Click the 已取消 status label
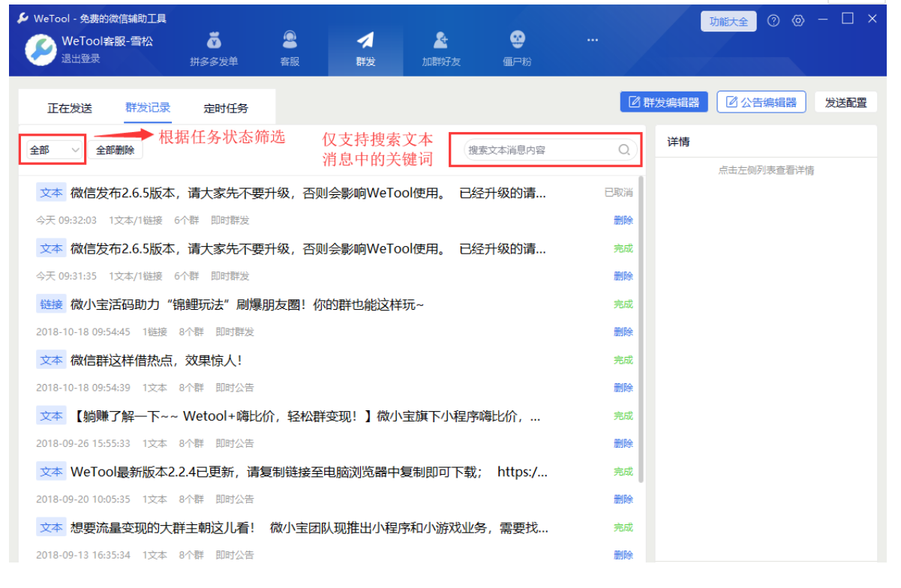The height and width of the screenshot is (588, 901). coord(619,193)
